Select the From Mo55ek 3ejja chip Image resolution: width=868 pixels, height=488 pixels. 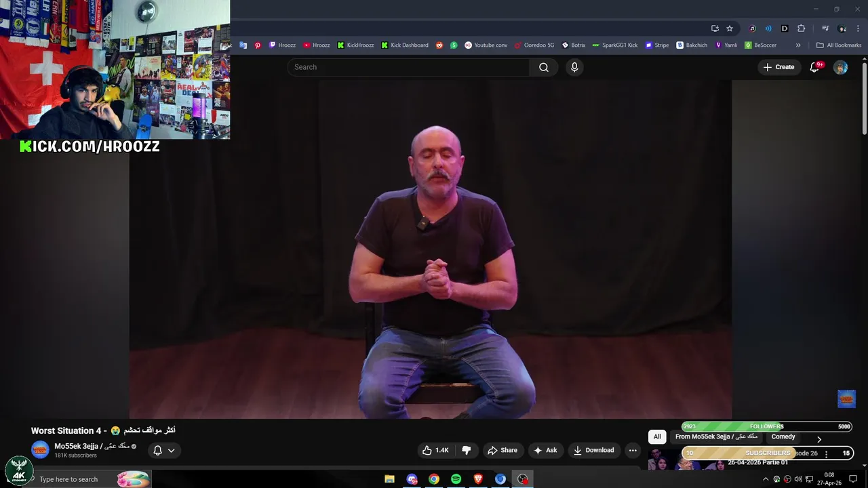[x=717, y=436]
